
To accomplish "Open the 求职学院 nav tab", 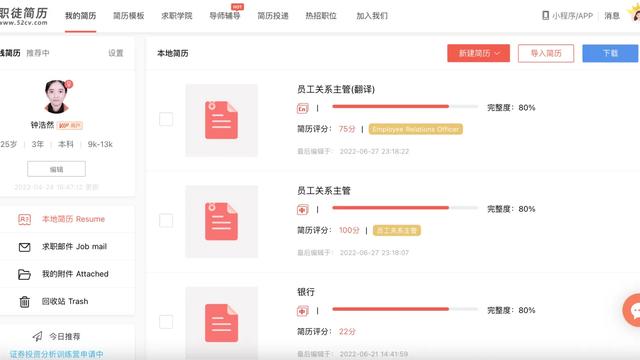I will point(177,16).
